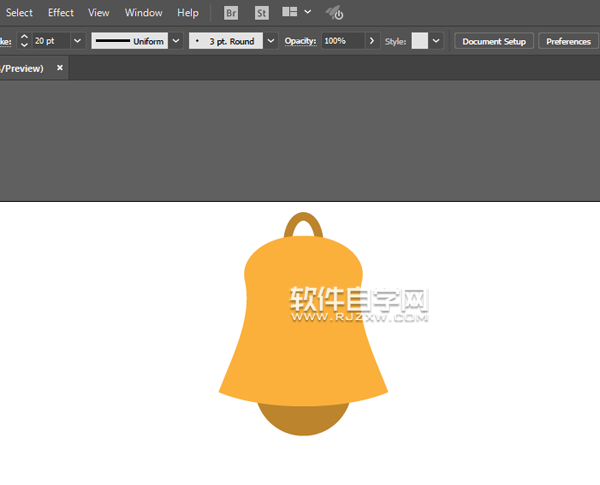Open the Uniform width profile dropdown
The width and height of the screenshot is (600, 485).
point(176,41)
